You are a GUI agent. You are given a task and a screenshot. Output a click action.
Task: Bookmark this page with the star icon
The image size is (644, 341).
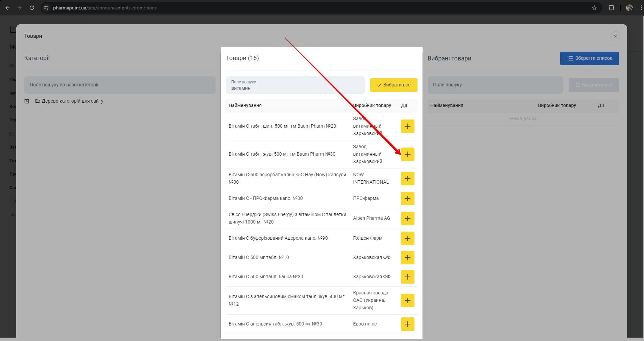point(594,8)
